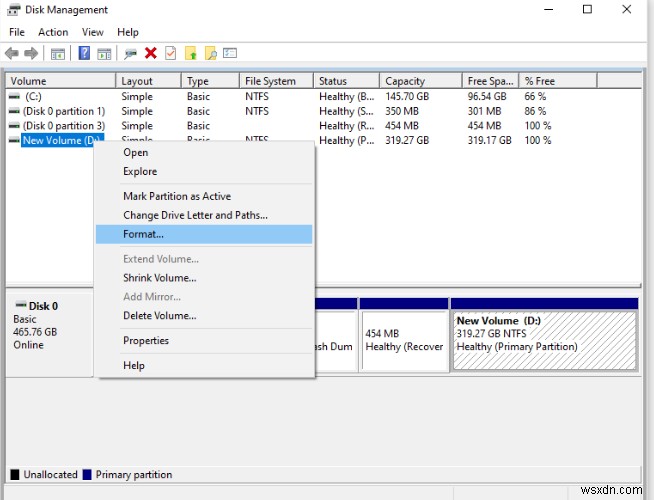Sort by the Capacity column header
Screen dimensions: 654x500
tap(421, 81)
